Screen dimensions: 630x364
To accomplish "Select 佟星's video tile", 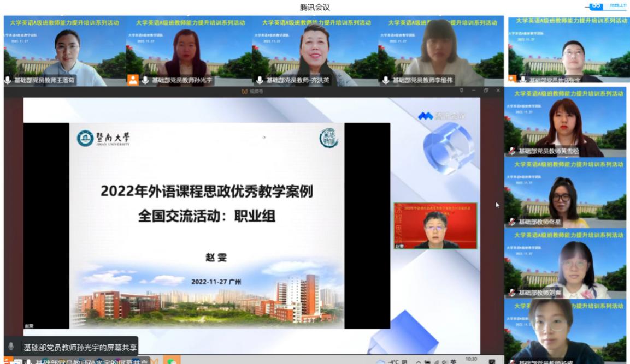I will (565, 193).
